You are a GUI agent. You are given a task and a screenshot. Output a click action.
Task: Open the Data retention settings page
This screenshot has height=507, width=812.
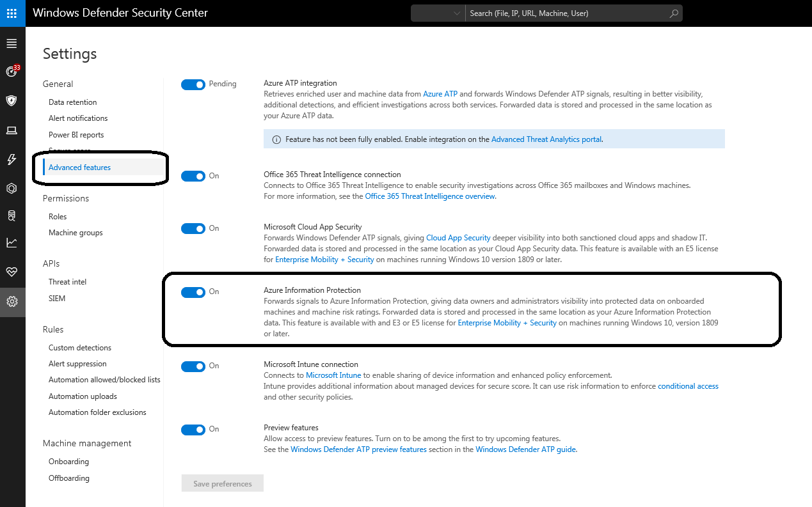point(73,102)
